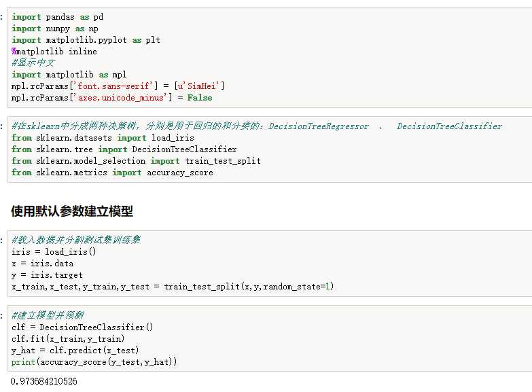Image resolution: width=532 pixels, height=392 pixels.
Task: Click the train_test_split import line
Action: [x=136, y=161]
